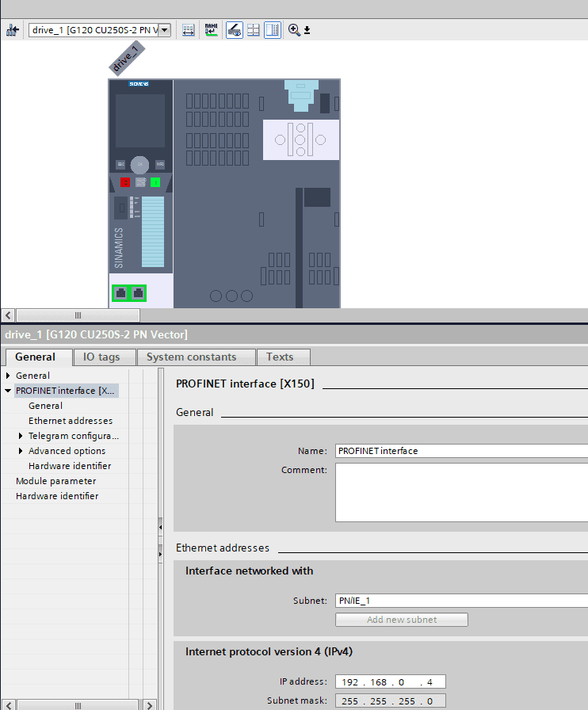Select the drive_1 device label tag
Viewport: 588px width, 710px height.
coord(126,59)
